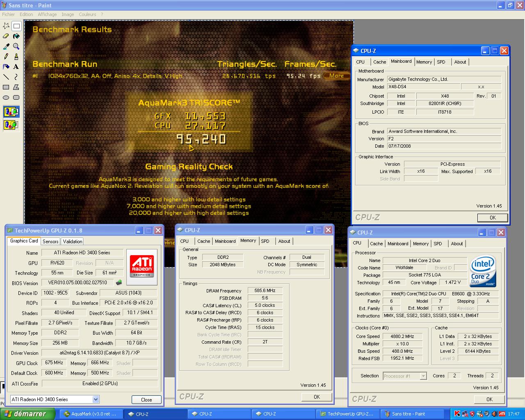
Task: Open the Edition menu in Paint
Action: pyautogui.click(x=26, y=14)
